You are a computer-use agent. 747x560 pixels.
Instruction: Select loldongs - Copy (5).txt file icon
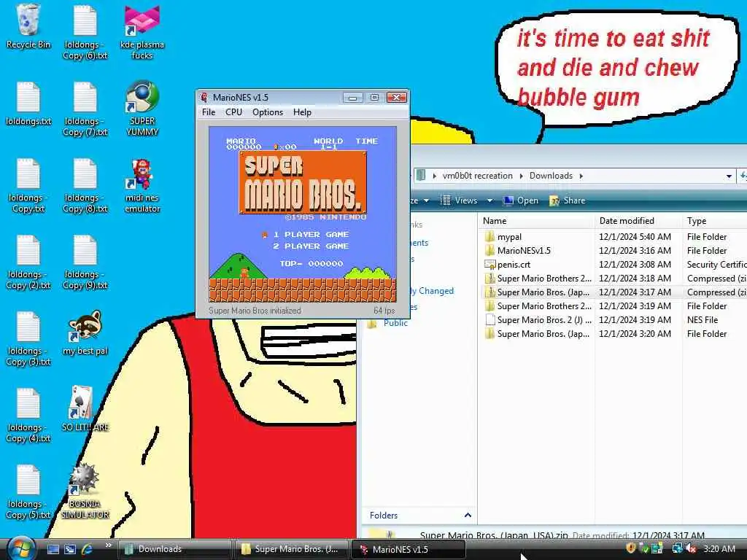coord(28,492)
